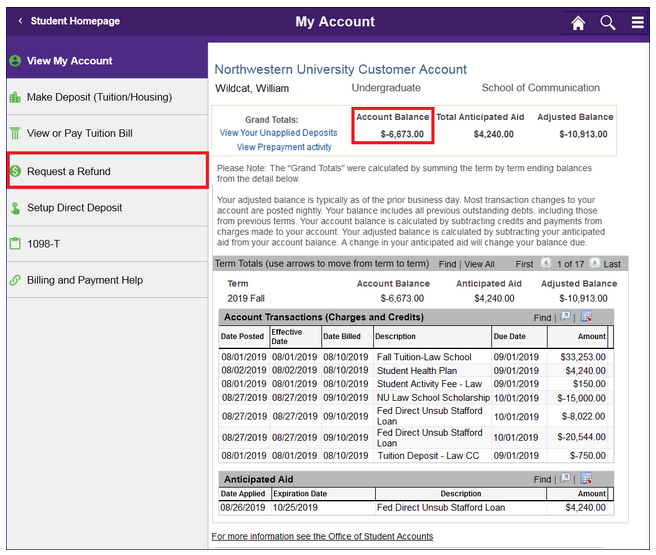
Task: Sort by Expiration Date column header
Action: click(300, 494)
